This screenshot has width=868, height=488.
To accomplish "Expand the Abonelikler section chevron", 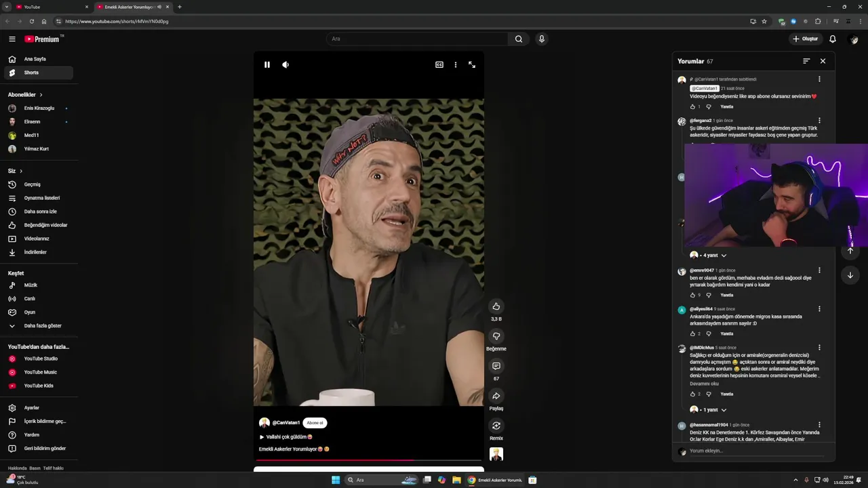I will [x=41, y=95].
